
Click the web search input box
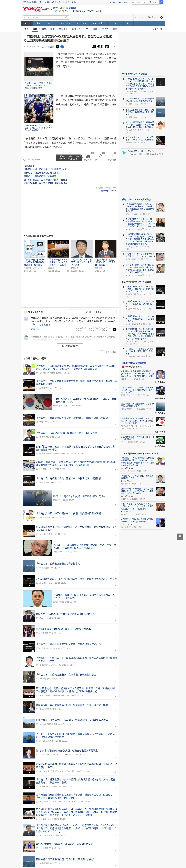pos(137,2)
